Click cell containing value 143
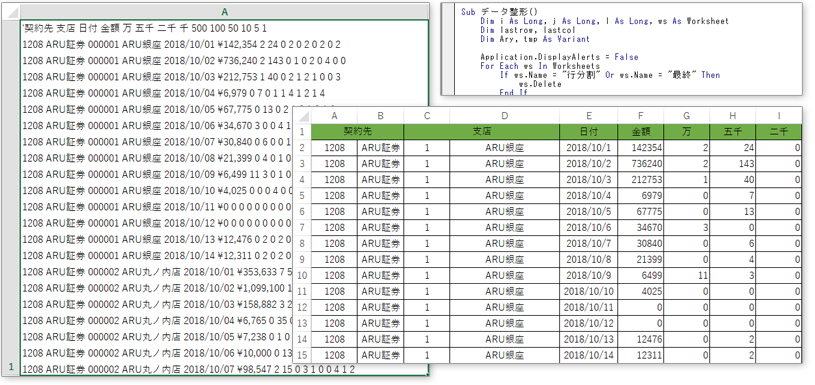 click(732, 164)
